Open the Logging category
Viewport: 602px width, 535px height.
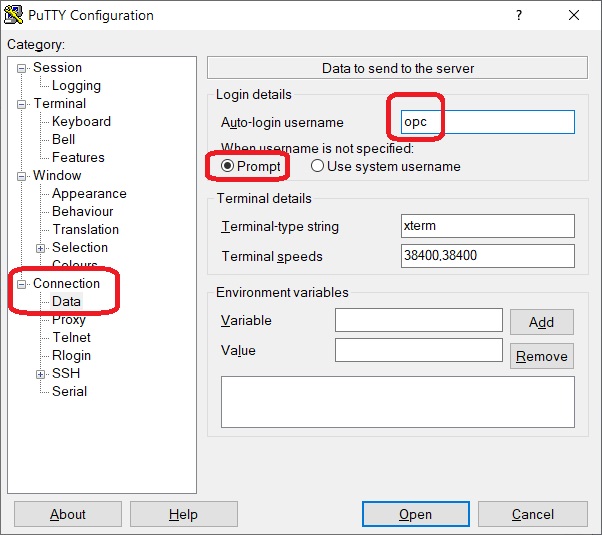(76, 86)
